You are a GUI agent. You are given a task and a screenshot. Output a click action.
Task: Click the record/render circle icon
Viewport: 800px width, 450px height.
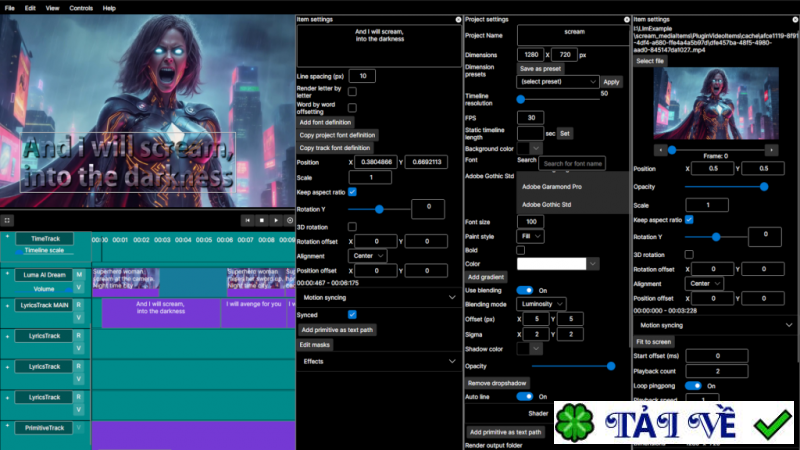tap(290, 220)
